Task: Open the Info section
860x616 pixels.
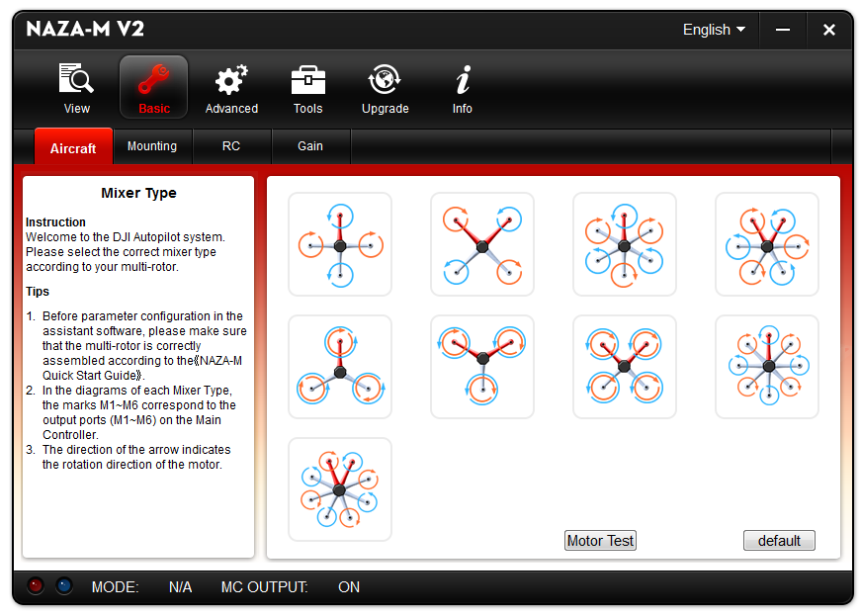Action: click(462, 88)
